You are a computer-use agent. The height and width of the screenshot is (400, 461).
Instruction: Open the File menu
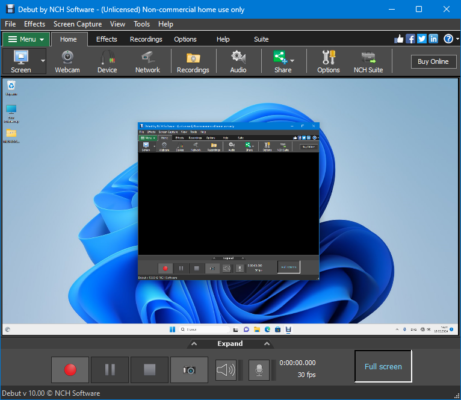pyautogui.click(x=10, y=24)
